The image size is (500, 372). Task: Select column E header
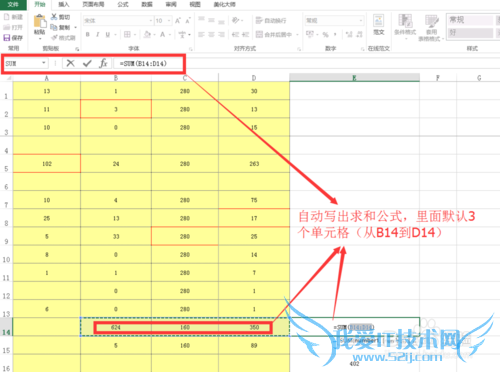point(354,78)
